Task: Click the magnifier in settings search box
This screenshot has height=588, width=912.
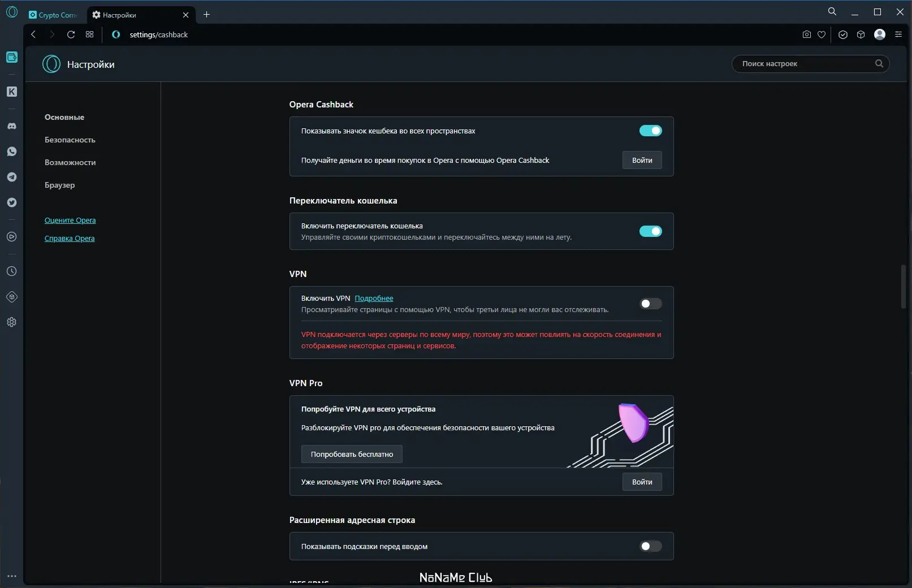Action: 879,63
